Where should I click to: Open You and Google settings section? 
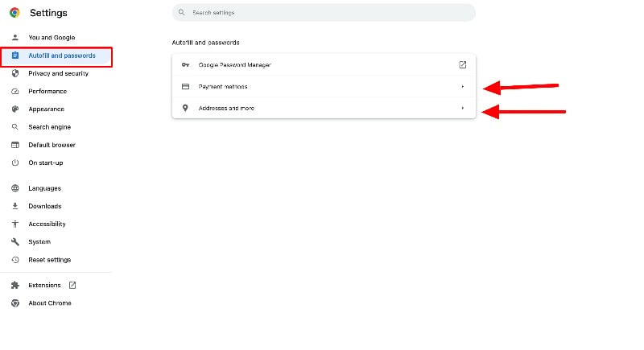point(51,38)
